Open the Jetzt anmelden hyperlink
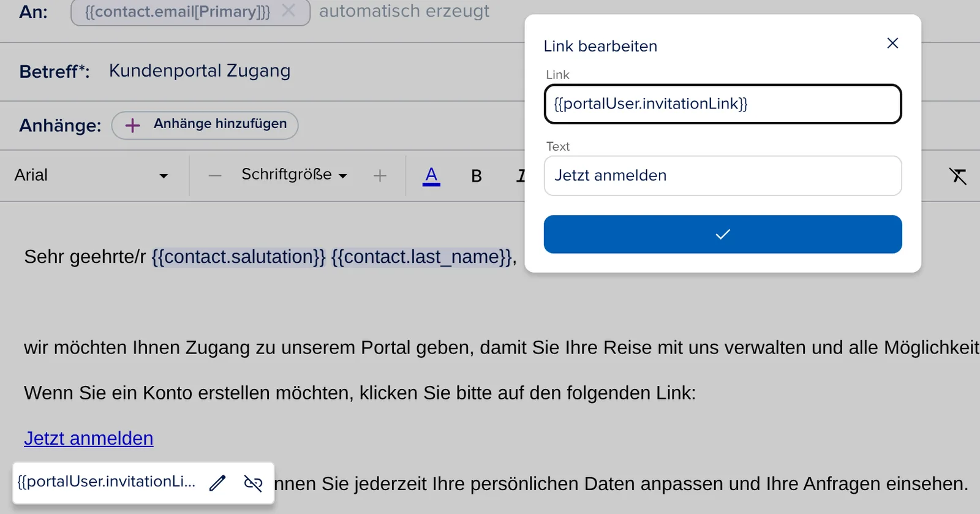The width and height of the screenshot is (980, 514). (x=89, y=439)
